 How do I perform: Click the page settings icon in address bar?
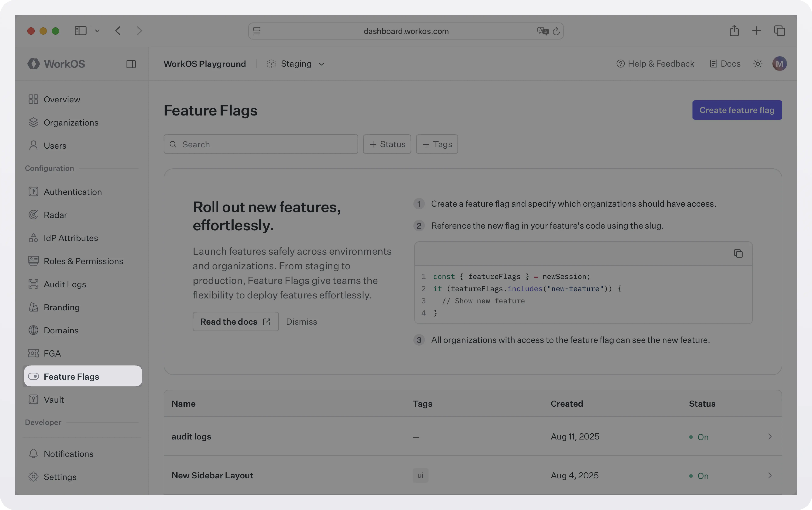pos(257,31)
